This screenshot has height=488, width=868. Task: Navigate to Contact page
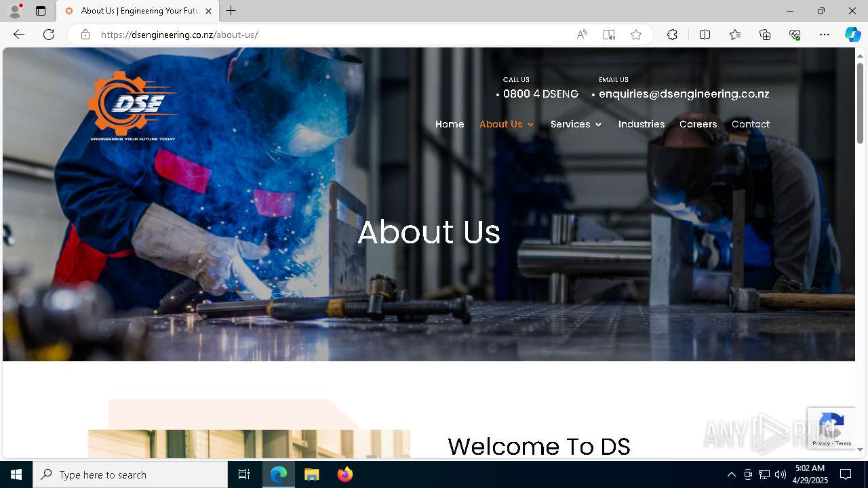751,124
